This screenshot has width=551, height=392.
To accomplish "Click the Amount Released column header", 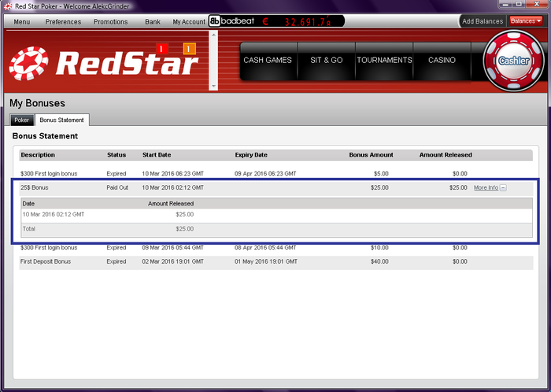I will tap(446, 155).
